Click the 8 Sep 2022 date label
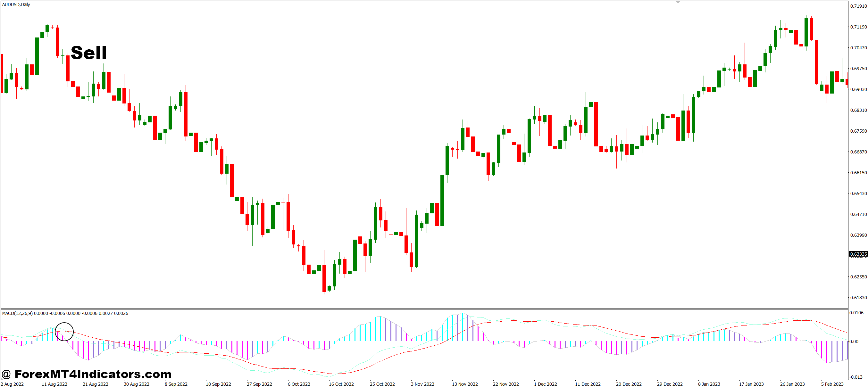The image size is (868, 387). click(176, 384)
